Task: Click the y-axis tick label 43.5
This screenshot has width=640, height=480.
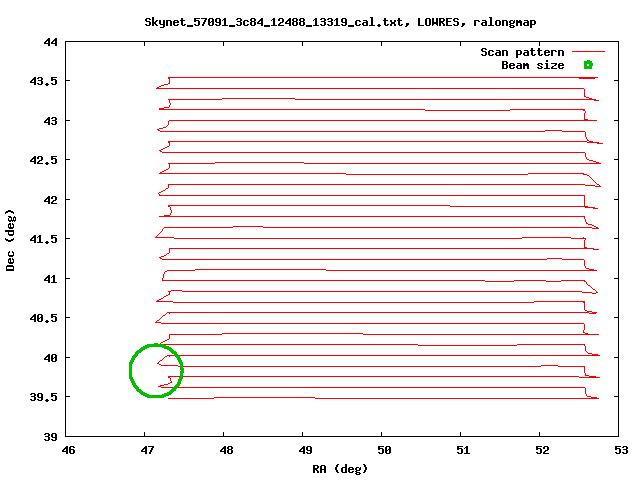Action: pyautogui.click(x=43, y=81)
